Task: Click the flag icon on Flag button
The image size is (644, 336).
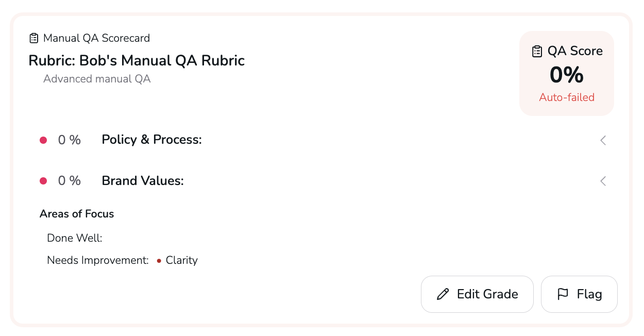Action: pos(563,294)
